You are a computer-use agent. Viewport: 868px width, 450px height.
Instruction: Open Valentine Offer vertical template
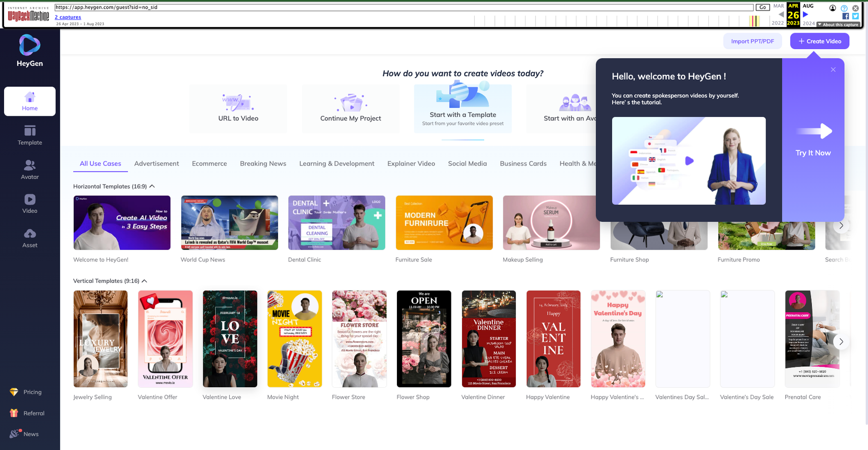165,339
